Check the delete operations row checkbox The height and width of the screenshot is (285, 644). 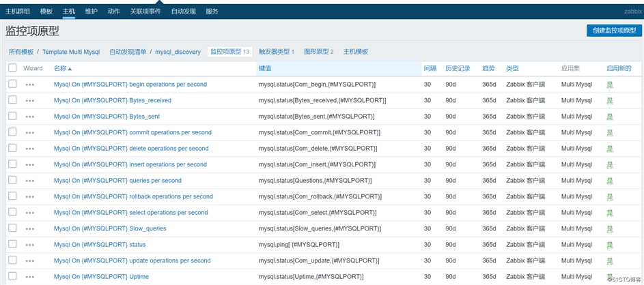coord(12,148)
